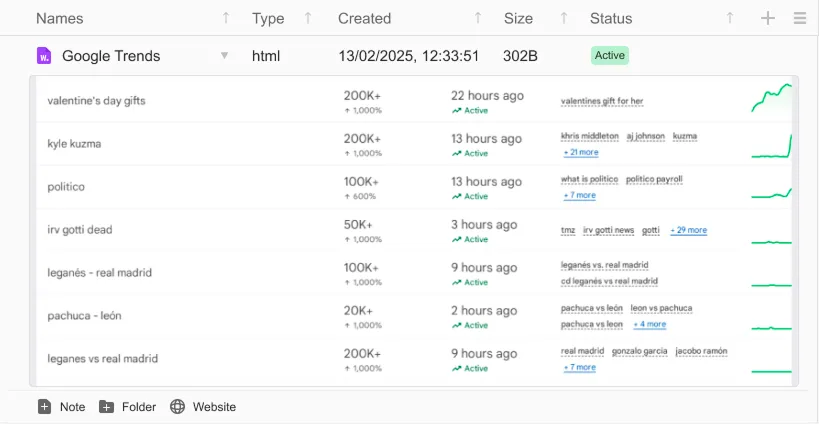Expand '+ 7 more' in leganes vs real madrid row
This screenshot has height=424, width=819.
579,367
